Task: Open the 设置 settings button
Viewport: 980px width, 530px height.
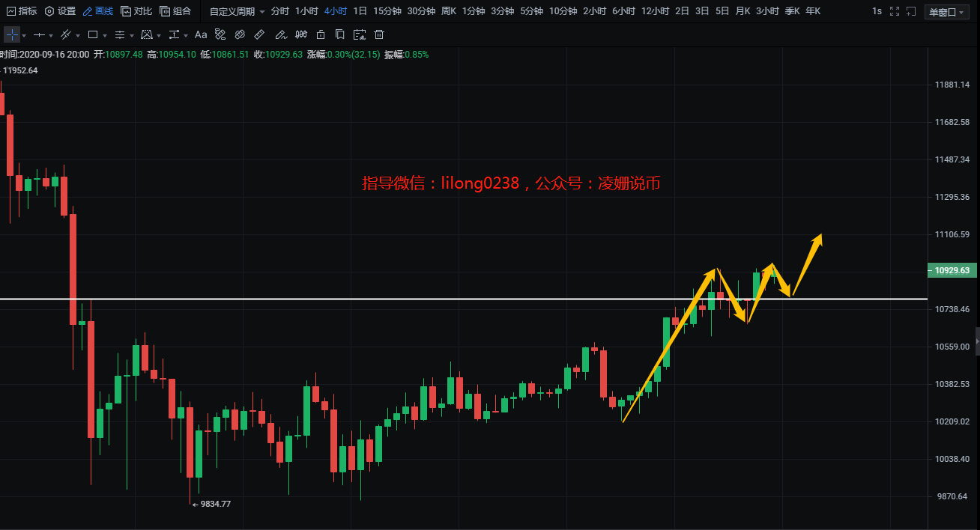Action: 61,11
